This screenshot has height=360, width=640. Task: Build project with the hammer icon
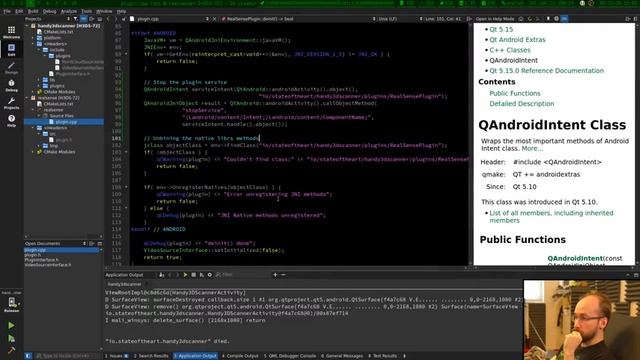(x=11, y=350)
